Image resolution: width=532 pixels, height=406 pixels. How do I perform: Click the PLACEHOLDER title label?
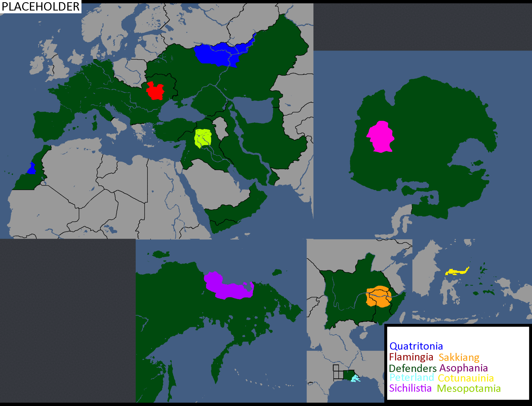point(40,6)
